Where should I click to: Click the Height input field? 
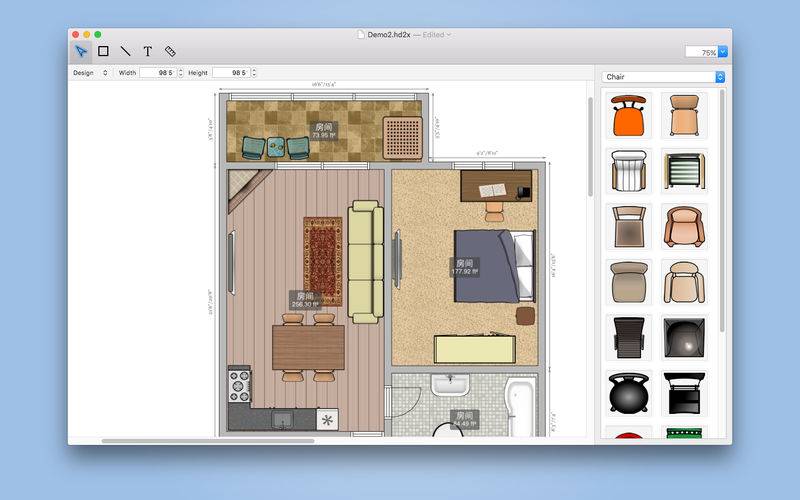tap(231, 73)
